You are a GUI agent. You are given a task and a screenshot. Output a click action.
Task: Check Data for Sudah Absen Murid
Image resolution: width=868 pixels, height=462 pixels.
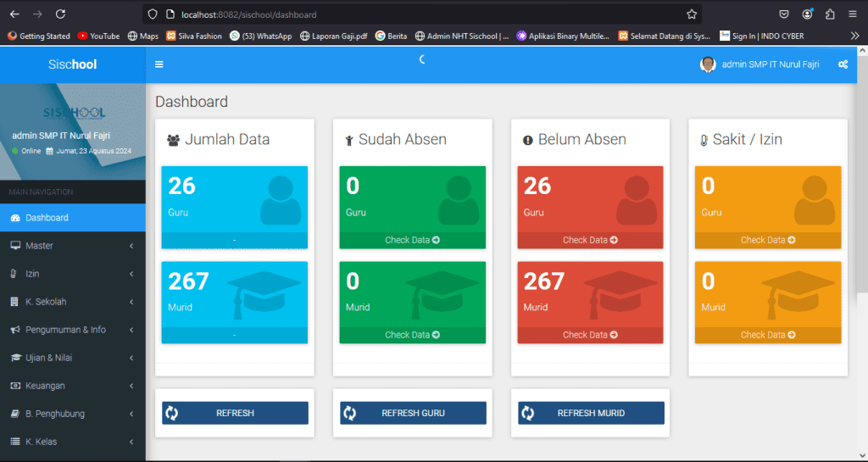click(x=412, y=335)
